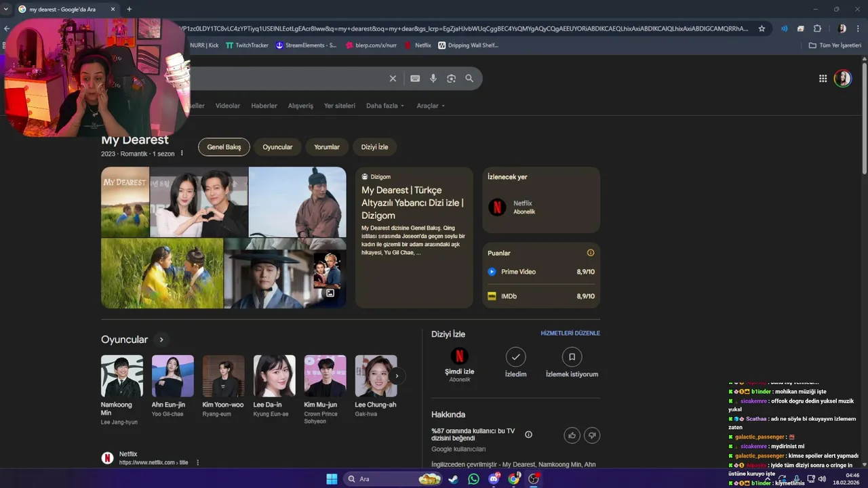Select Genel Bakış chip
This screenshot has width=868, height=488.
tap(224, 147)
